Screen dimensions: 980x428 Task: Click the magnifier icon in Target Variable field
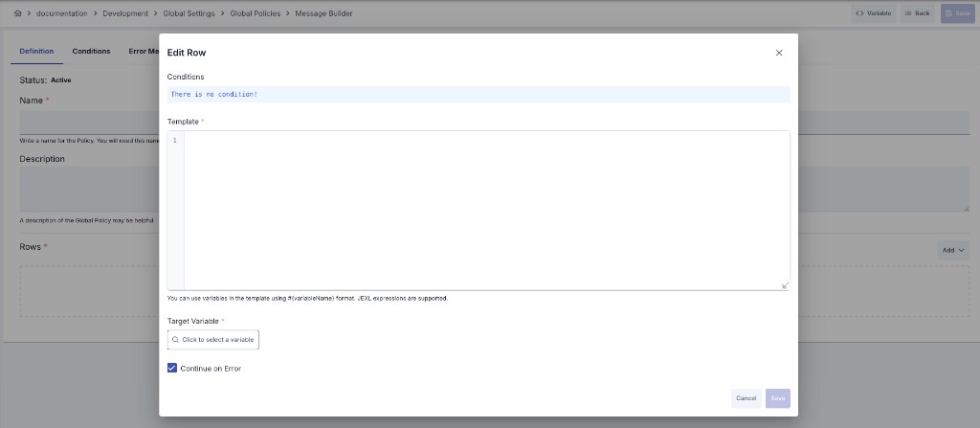pos(176,340)
